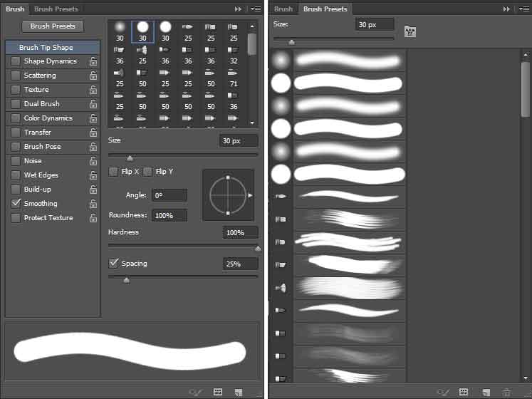The image size is (532, 399).
Task: Click the Toggle Brush Panel icon beside Size
Action: 410,30
